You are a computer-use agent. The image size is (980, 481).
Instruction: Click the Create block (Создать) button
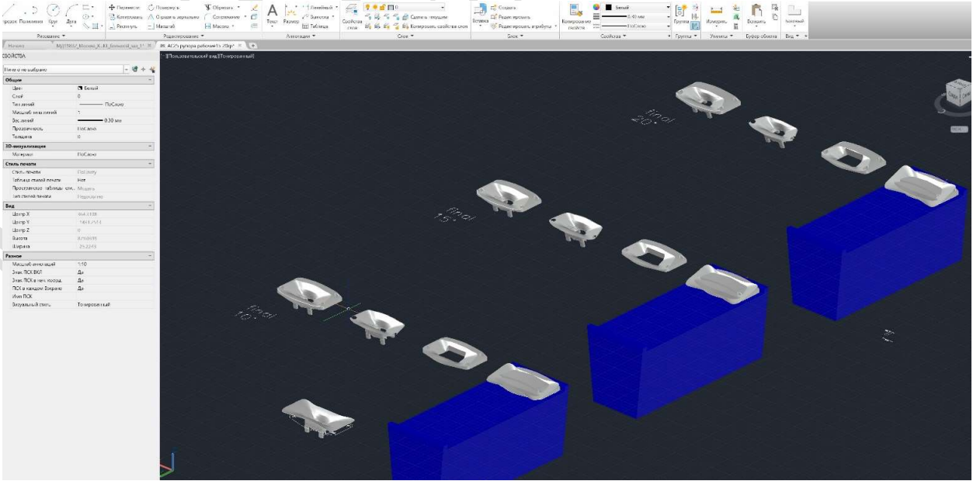pyautogui.click(x=504, y=7)
